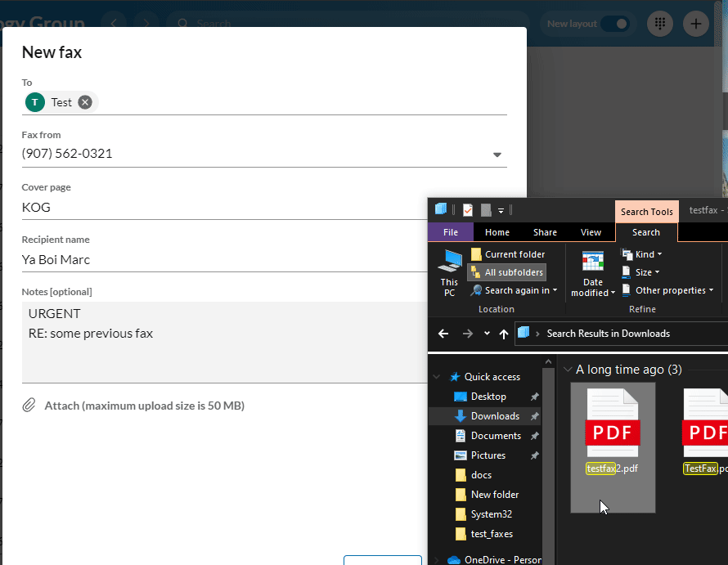Edit the Recipient name field

pyautogui.click(x=224, y=259)
